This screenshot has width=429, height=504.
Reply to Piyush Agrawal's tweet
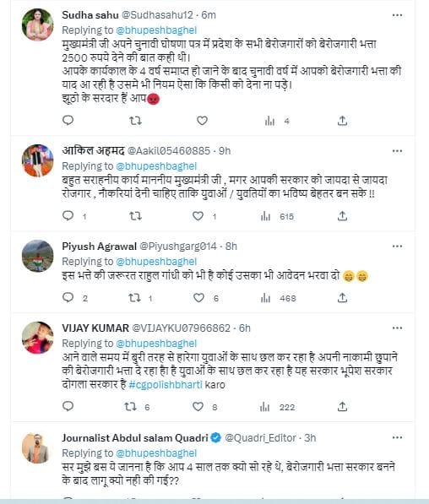(x=68, y=298)
